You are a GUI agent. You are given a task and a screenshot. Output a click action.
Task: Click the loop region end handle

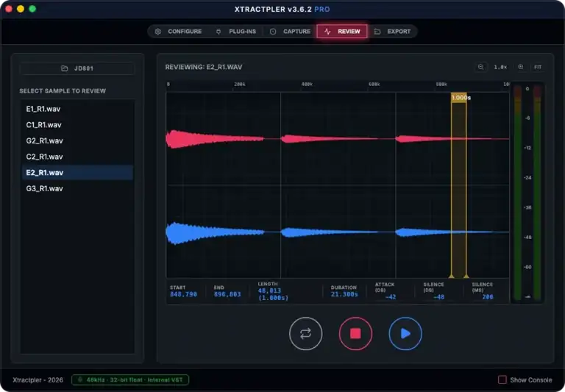[466, 276]
